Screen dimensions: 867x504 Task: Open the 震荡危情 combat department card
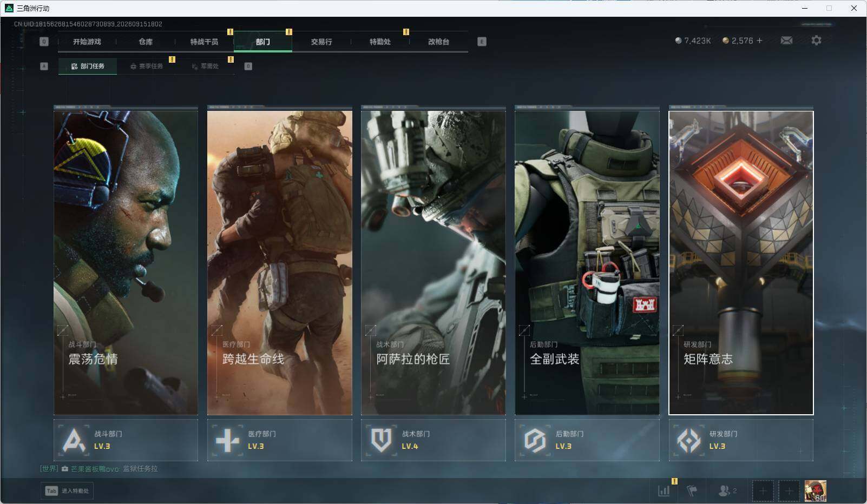pos(126,262)
